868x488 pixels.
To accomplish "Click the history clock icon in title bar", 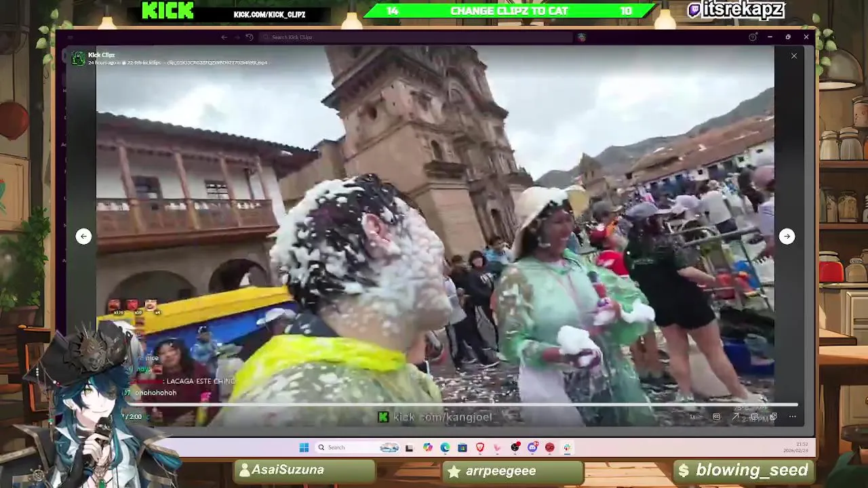I will 250,37.
